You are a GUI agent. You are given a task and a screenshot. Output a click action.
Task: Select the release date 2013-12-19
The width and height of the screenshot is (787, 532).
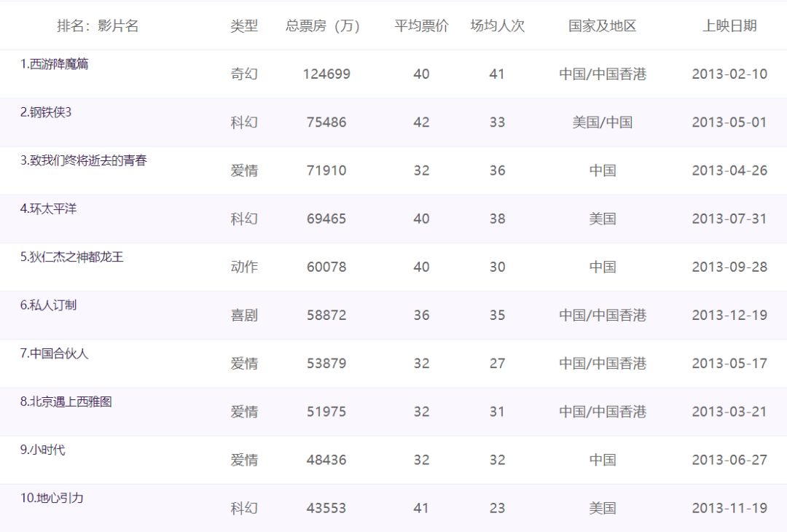click(x=729, y=316)
